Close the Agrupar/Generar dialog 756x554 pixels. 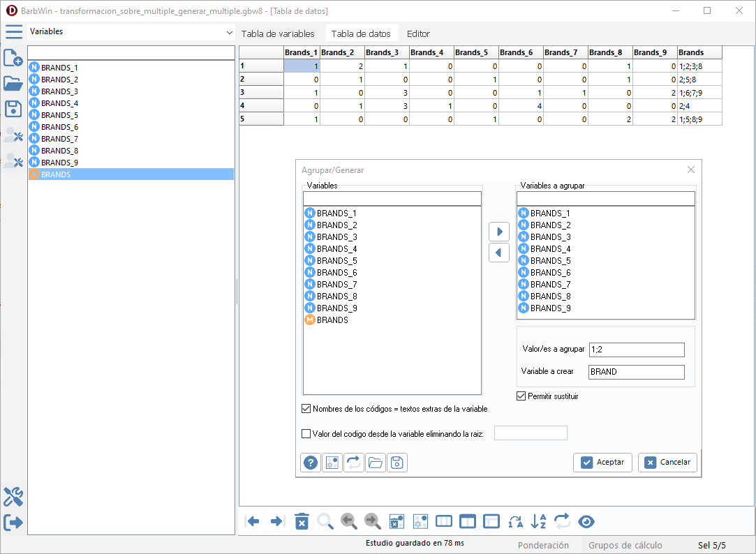(x=690, y=170)
